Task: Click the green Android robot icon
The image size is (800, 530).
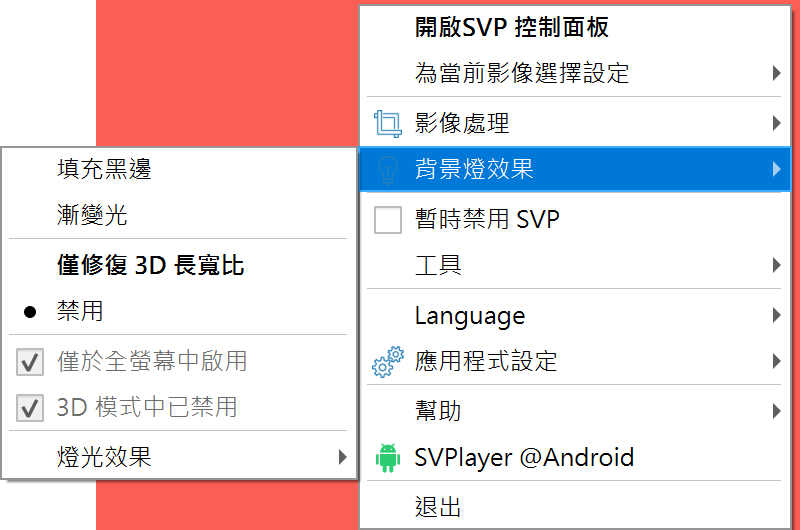Action: point(388,458)
